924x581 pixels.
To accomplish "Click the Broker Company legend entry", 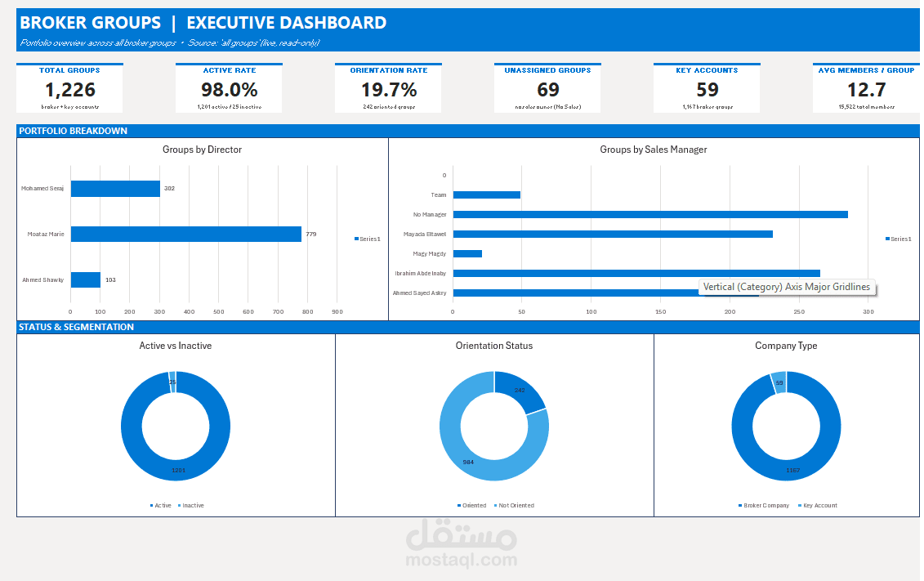I will point(764,506).
